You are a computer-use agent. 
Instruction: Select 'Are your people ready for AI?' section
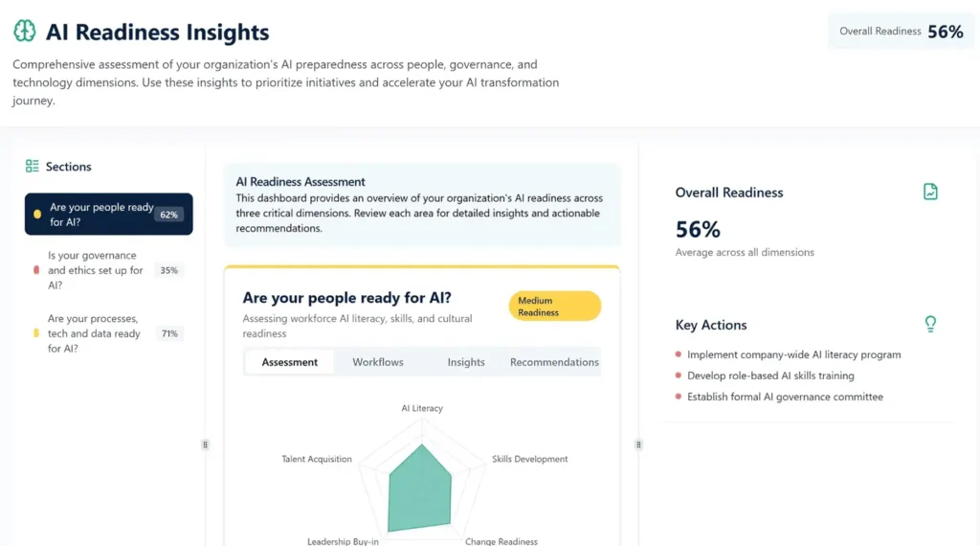click(101, 215)
